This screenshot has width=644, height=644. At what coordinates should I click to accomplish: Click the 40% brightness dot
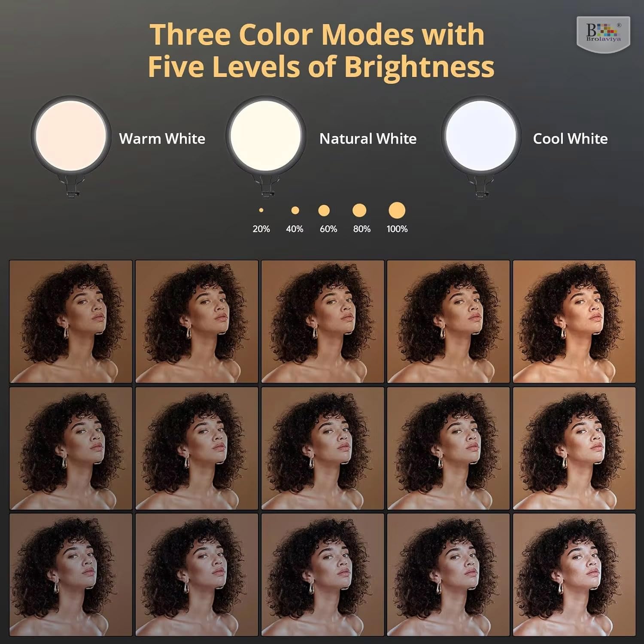295,210
